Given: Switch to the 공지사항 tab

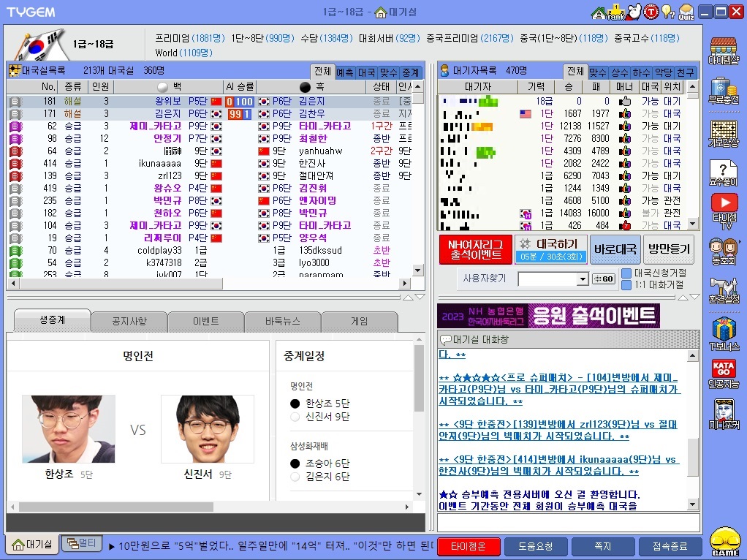Looking at the screenshot, I should [129, 322].
